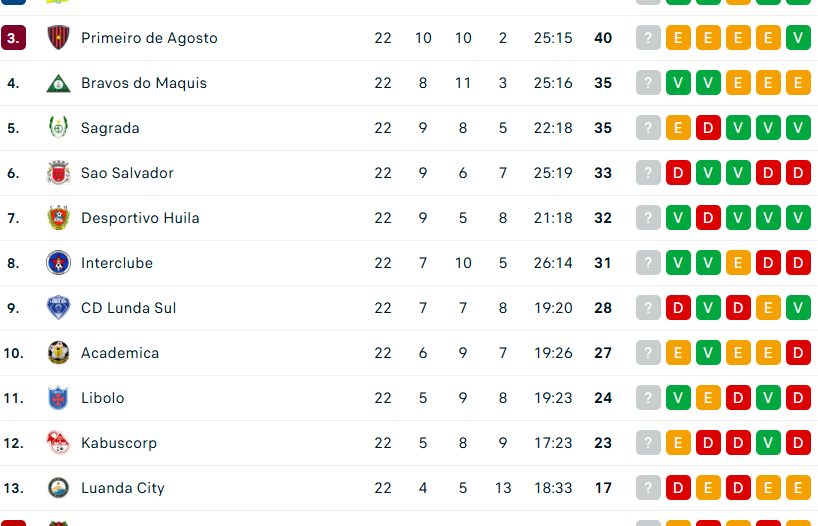The height and width of the screenshot is (526, 818).
Task: Click the Kabuscorp green V form badge
Action: [768, 443]
